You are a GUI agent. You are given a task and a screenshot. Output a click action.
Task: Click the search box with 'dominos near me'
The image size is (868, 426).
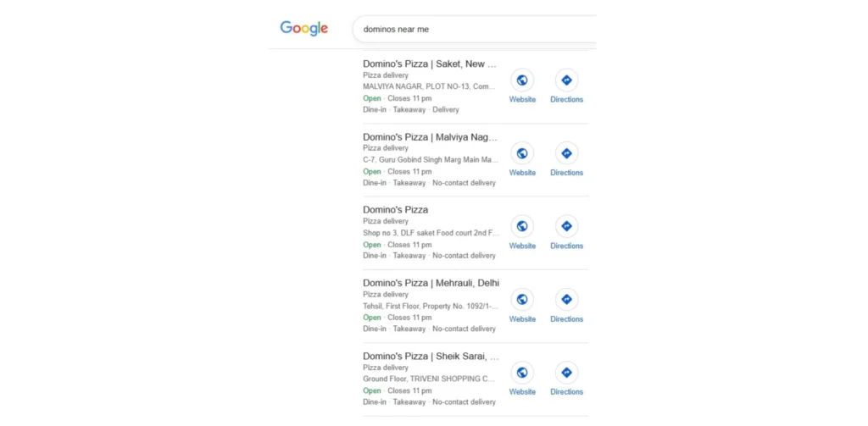(475, 29)
